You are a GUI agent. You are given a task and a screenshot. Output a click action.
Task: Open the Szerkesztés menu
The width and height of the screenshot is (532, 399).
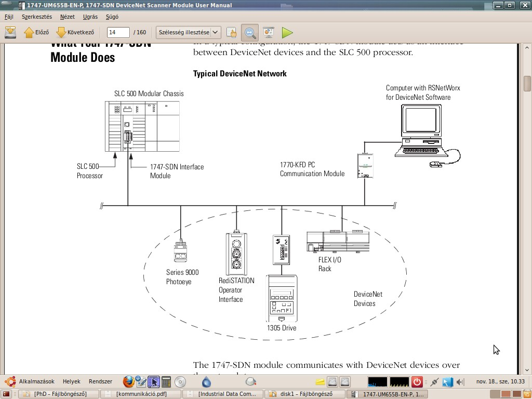coord(37,17)
